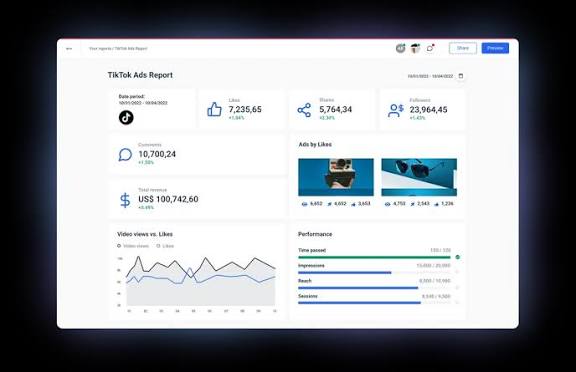Select the 23,964,45 followers value
The height and width of the screenshot is (372, 576).
[x=428, y=109]
